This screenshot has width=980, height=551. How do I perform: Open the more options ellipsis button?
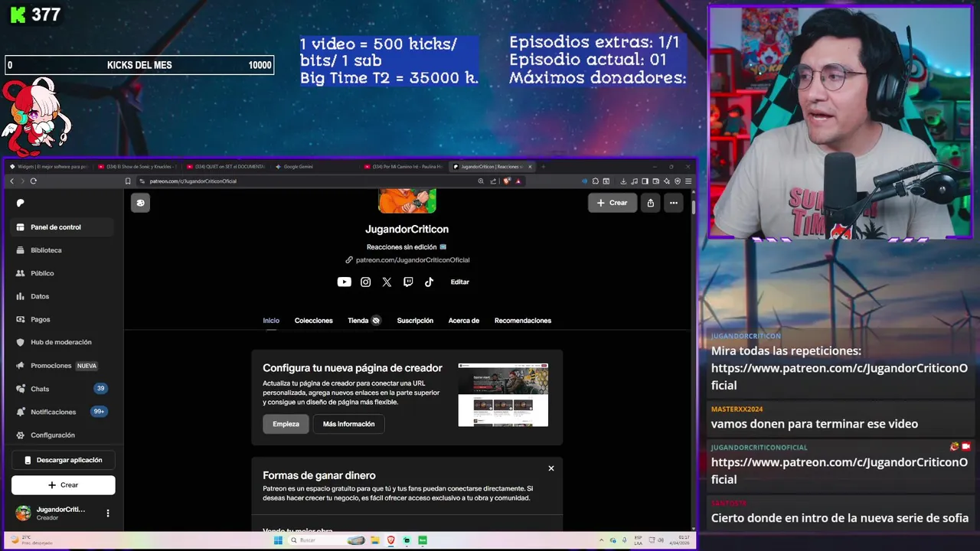(x=673, y=203)
